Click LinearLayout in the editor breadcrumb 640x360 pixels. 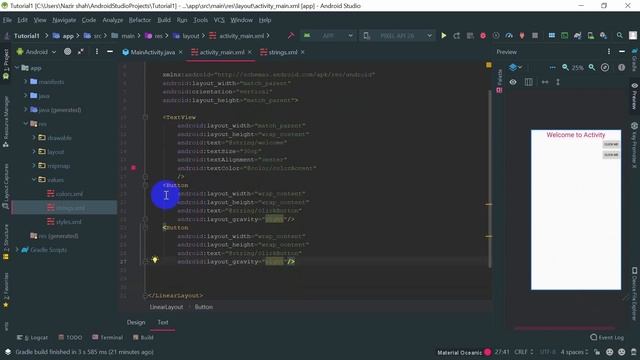[x=166, y=307]
